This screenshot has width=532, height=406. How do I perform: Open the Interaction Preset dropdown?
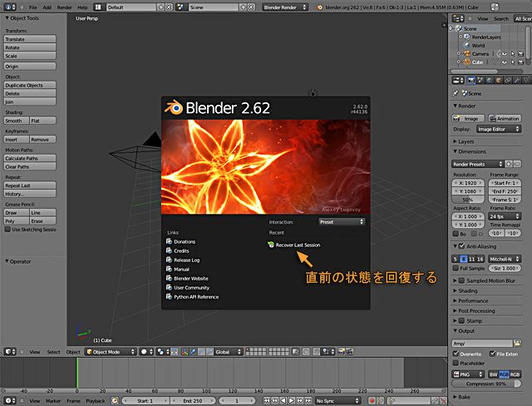(342, 221)
